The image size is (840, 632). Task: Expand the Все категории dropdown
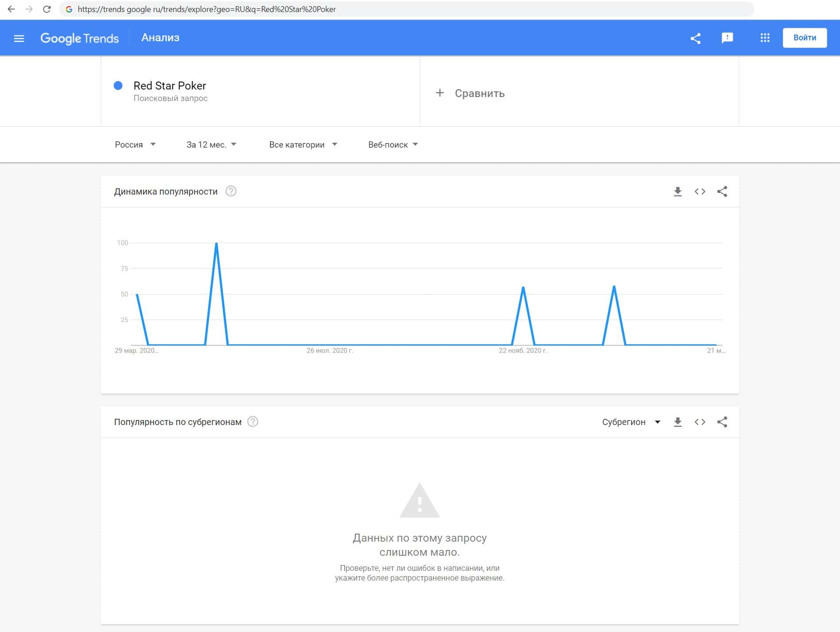(x=303, y=144)
